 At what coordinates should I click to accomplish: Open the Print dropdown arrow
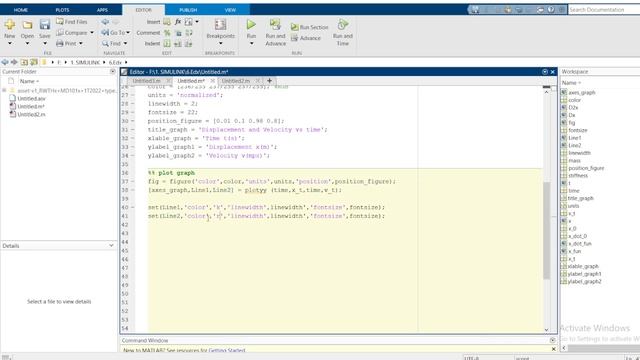click(81, 43)
